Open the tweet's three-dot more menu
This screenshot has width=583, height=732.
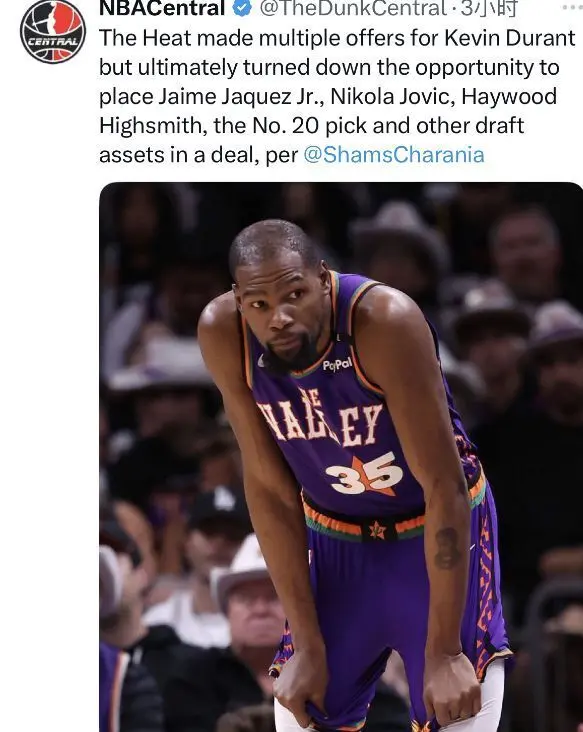572,7
